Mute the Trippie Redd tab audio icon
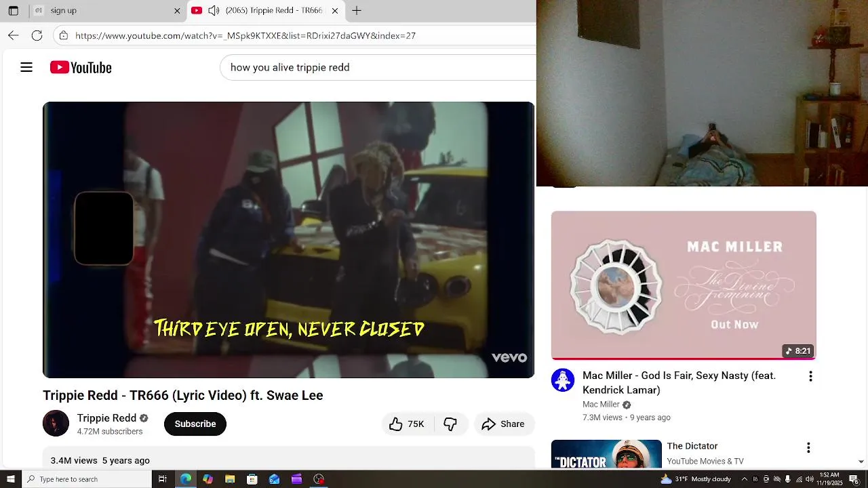Viewport: 868px width, 488px height. pos(213,10)
